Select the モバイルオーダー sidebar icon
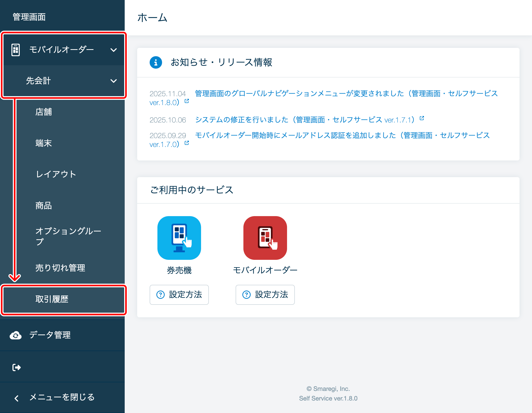This screenshot has height=413, width=532. [16, 49]
